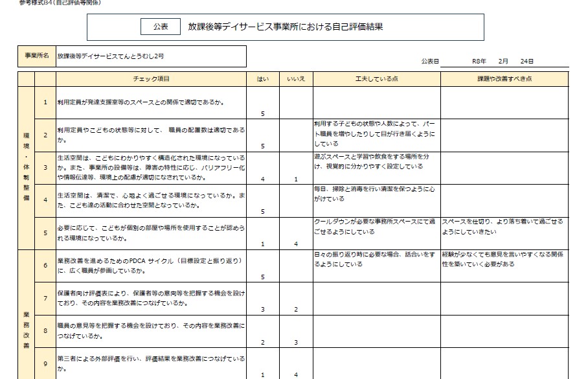Select the item 5 improvement note about スペースを仕切り
The height and width of the screenshot is (379, 588).
[x=504, y=226]
